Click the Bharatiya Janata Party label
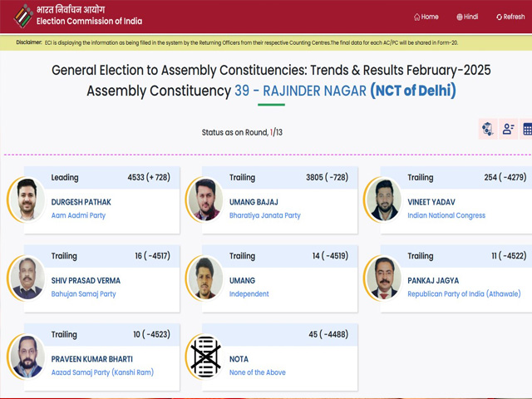The image size is (532, 399). pos(265,215)
